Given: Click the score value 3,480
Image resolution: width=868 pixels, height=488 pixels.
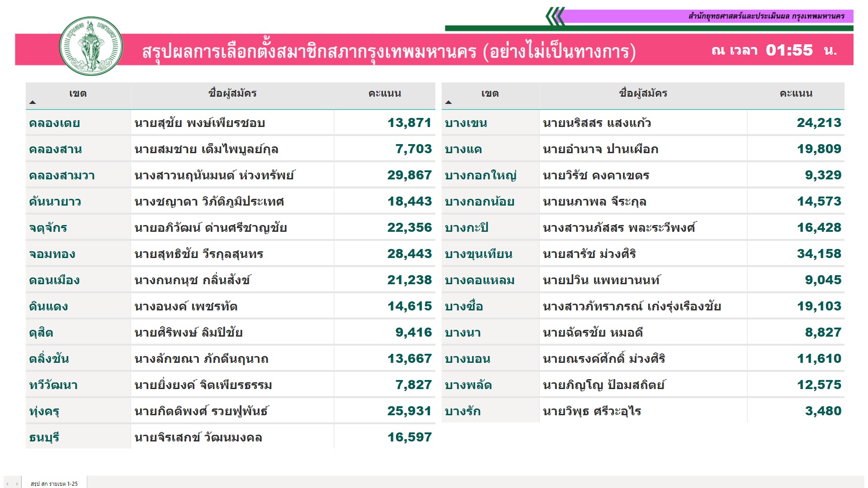Looking at the screenshot, I should pyautogui.click(x=823, y=411).
